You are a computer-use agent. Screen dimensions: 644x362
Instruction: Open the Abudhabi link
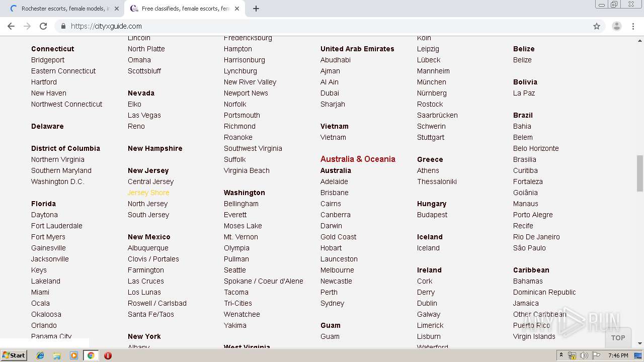(x=336, y=60)
